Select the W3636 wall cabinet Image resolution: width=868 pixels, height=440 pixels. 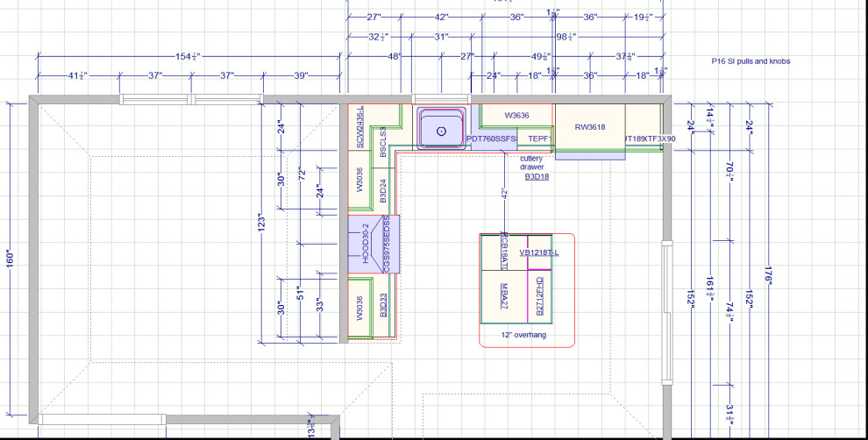[516, 116]
